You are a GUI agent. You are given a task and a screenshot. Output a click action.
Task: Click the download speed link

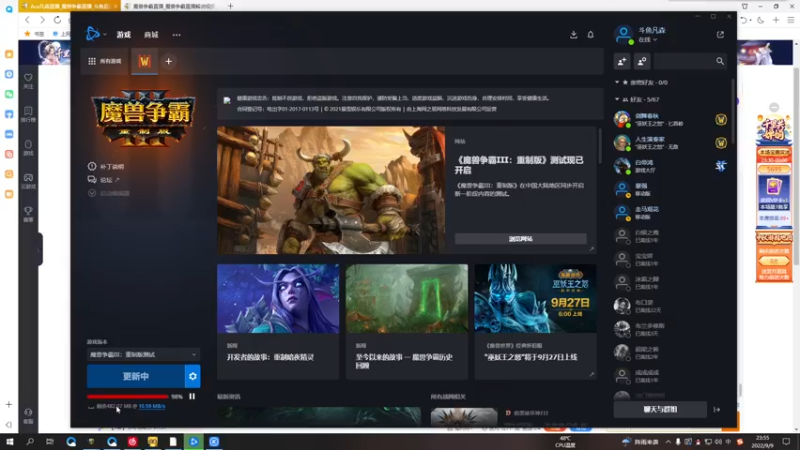click(152, 407)
